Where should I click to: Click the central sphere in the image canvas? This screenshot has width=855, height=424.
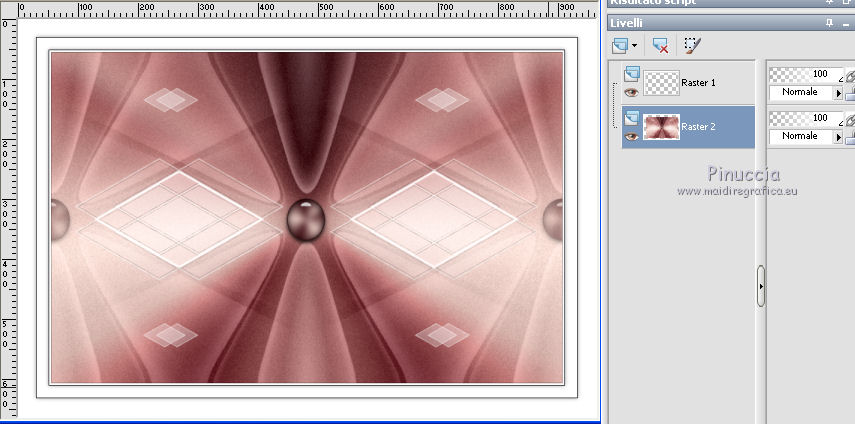(x=306, y=220)
